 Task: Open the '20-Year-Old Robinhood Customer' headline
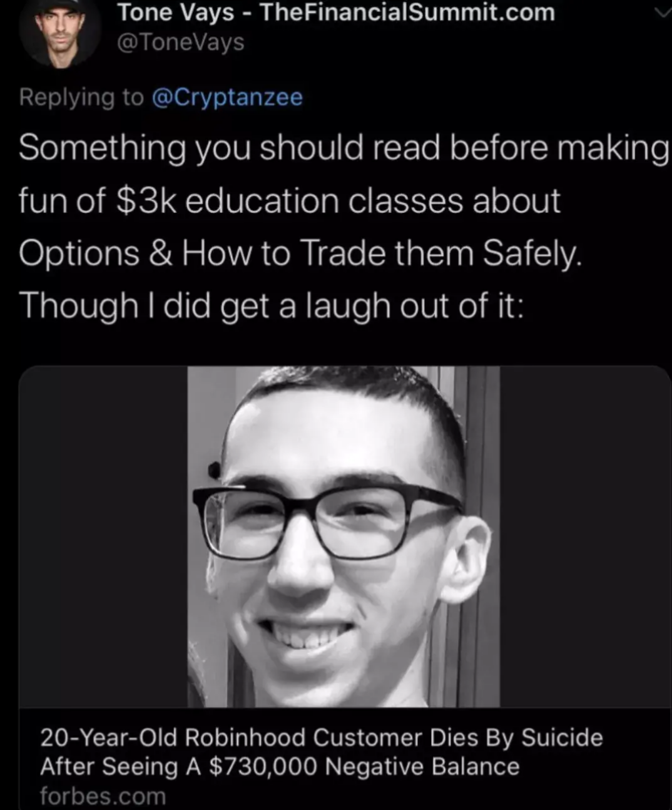click(321, 737)
